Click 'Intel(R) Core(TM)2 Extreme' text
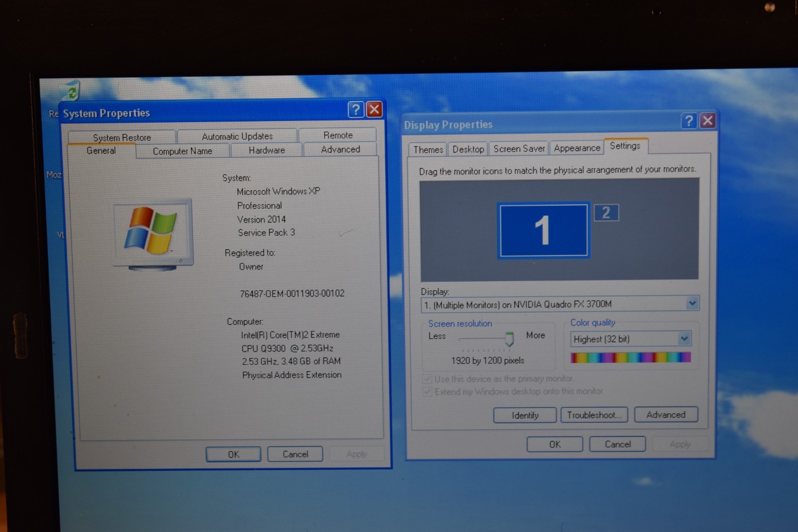Image resolution: width=798 pixels, height=532 pixels. [290, 335]
